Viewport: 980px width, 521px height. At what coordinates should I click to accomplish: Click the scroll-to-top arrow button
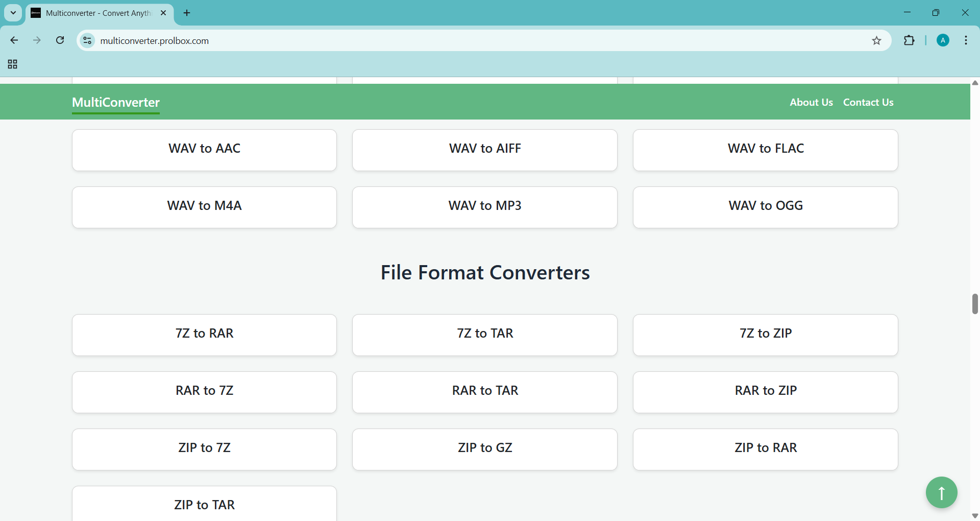coord(941,492)
